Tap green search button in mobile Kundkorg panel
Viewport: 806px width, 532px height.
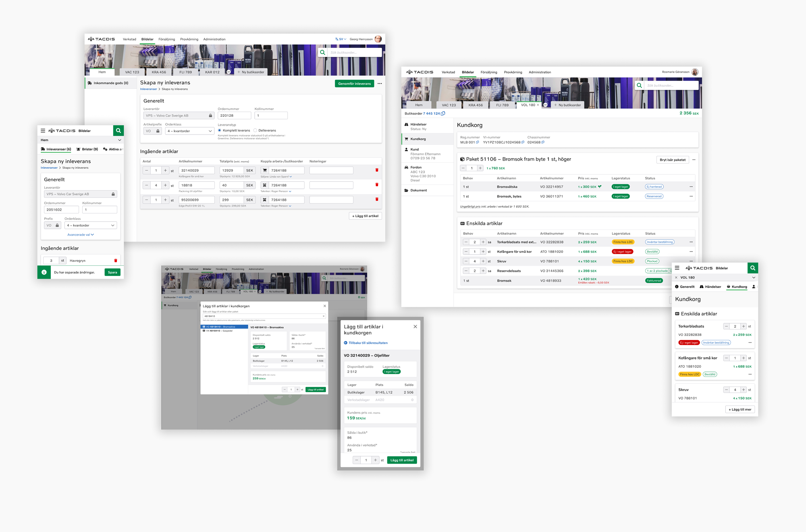(753, 268)
